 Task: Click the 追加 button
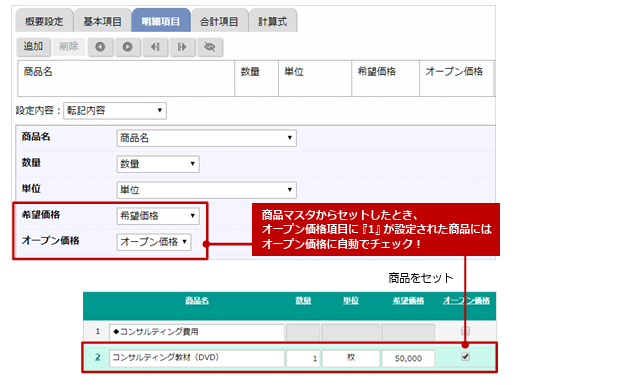click(33, 47)
